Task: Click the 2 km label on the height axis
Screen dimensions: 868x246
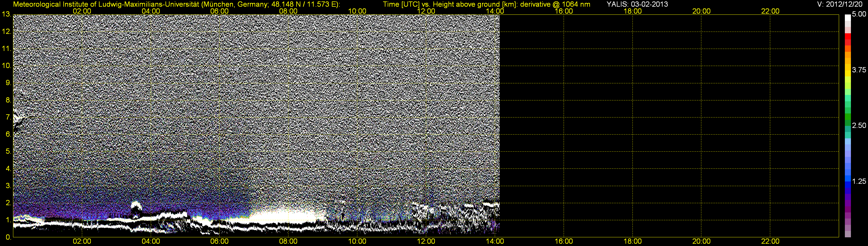Action: click(8, 203)
